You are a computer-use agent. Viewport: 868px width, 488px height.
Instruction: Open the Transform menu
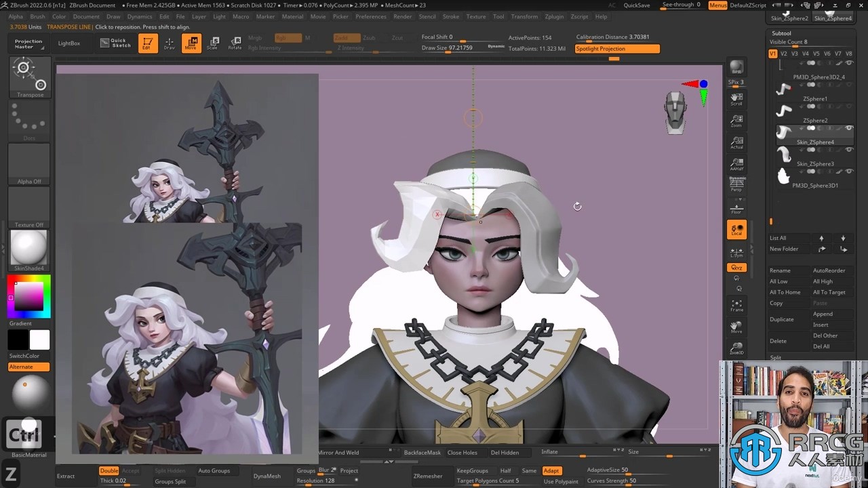(524, 16)
